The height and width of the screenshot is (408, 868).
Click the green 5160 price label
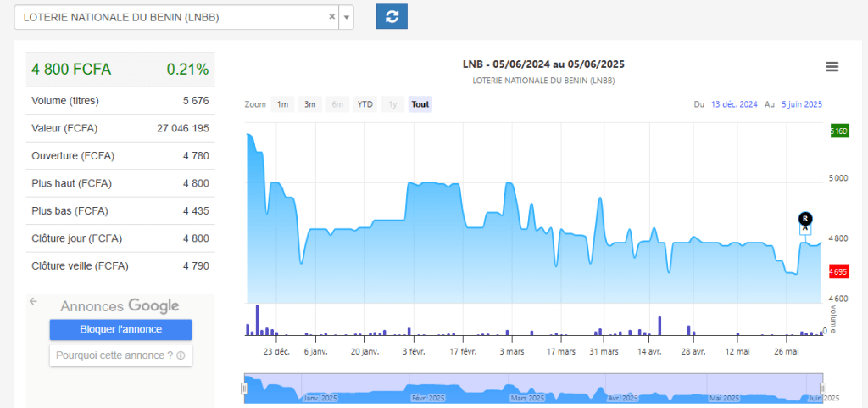838,131
